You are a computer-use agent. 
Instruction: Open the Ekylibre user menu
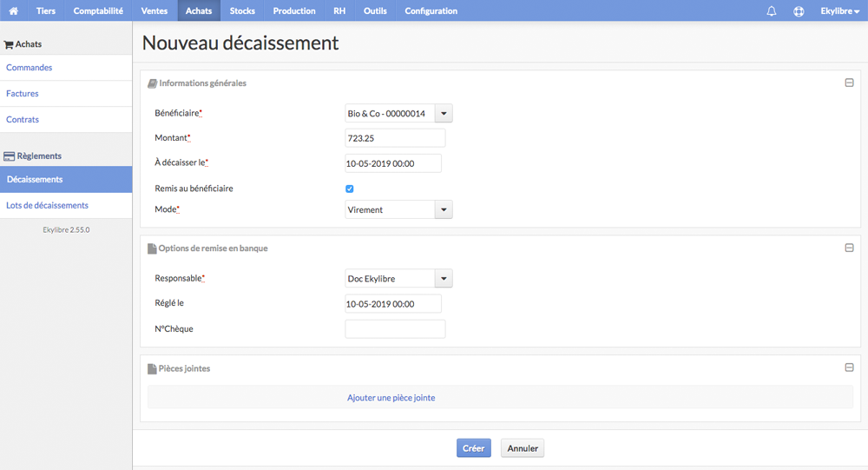click(x=839, y=10)
